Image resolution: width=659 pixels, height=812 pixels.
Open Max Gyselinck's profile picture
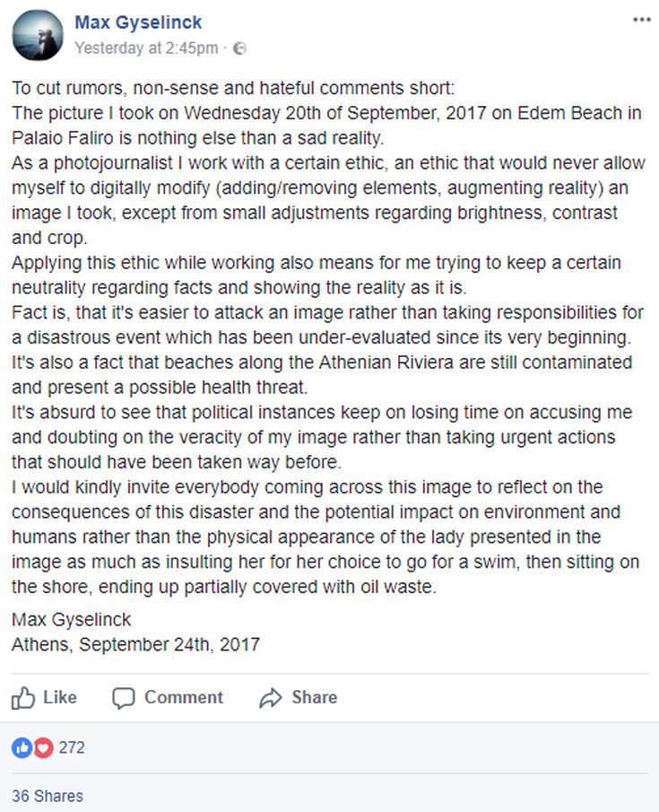pos(37,36)
